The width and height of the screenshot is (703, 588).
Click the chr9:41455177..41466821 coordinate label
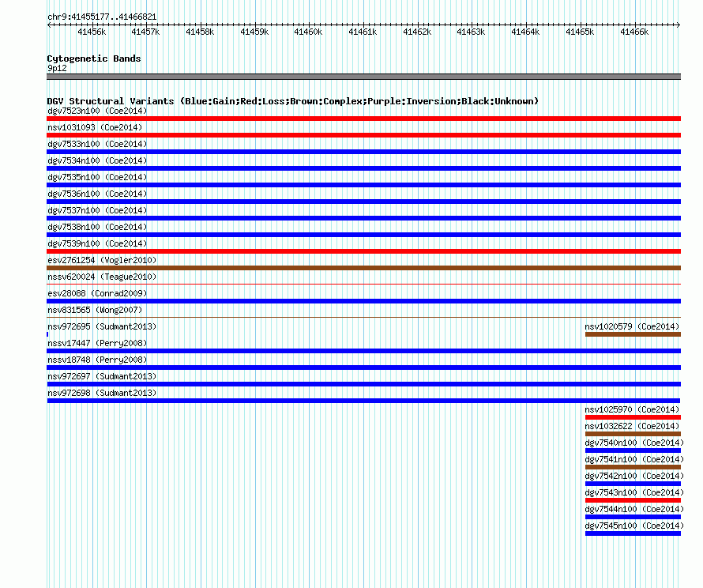(x=102, y=17)
